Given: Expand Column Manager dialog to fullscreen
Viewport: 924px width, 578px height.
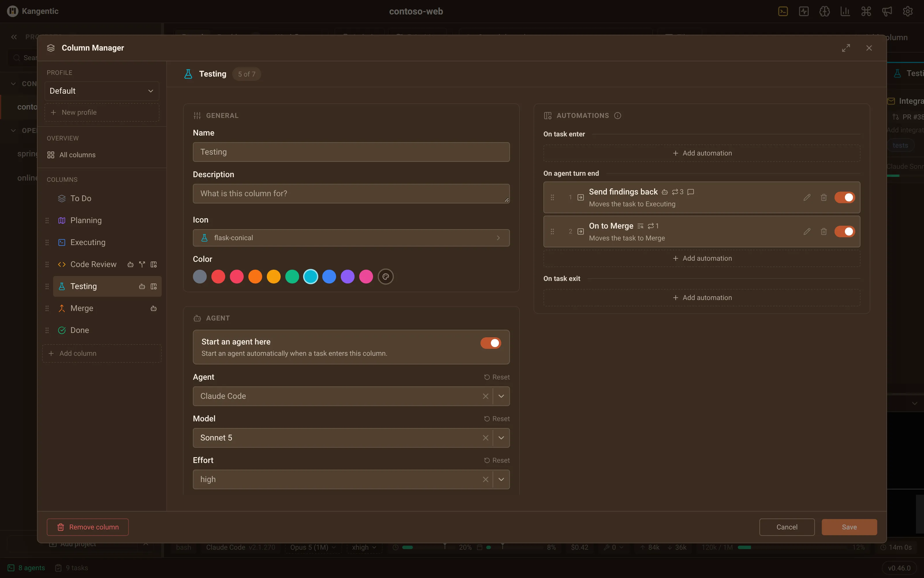Looking at the screenshot, I should point(846,48).
